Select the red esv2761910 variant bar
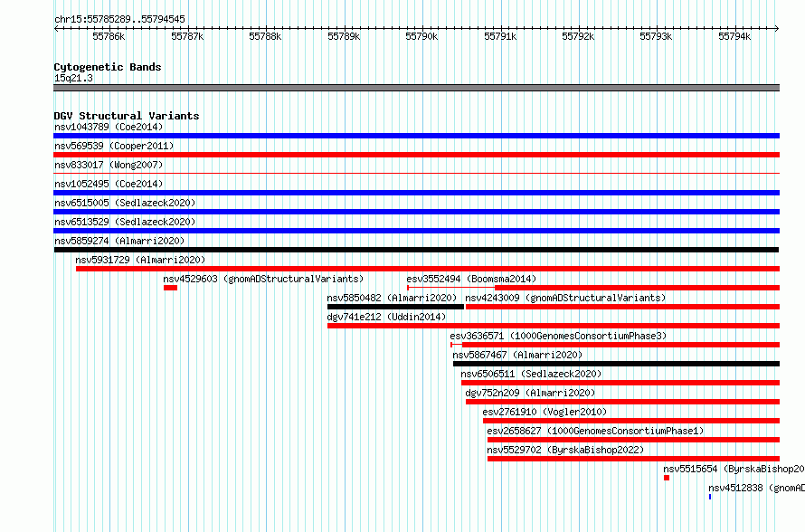The image size is (805, 532). click(x=631, y=421)
